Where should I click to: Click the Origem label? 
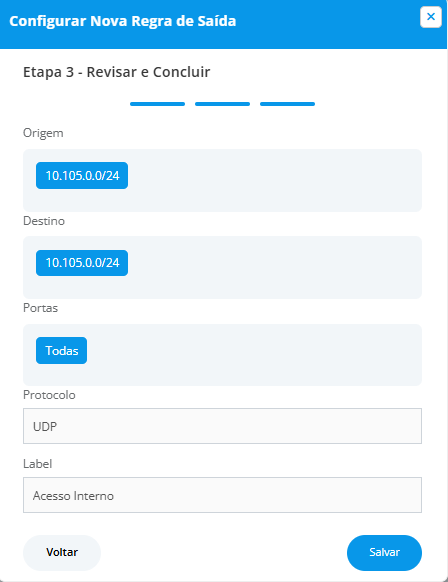coord(43,133)
